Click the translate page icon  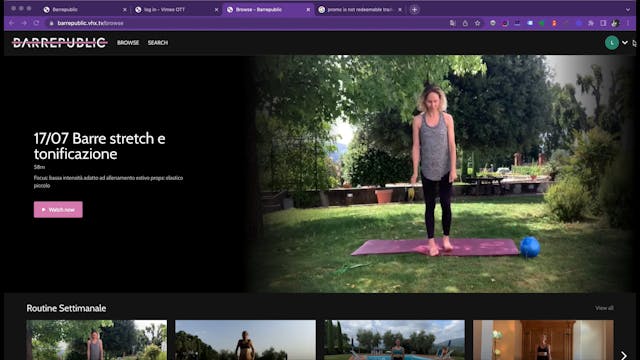point(453,23)
